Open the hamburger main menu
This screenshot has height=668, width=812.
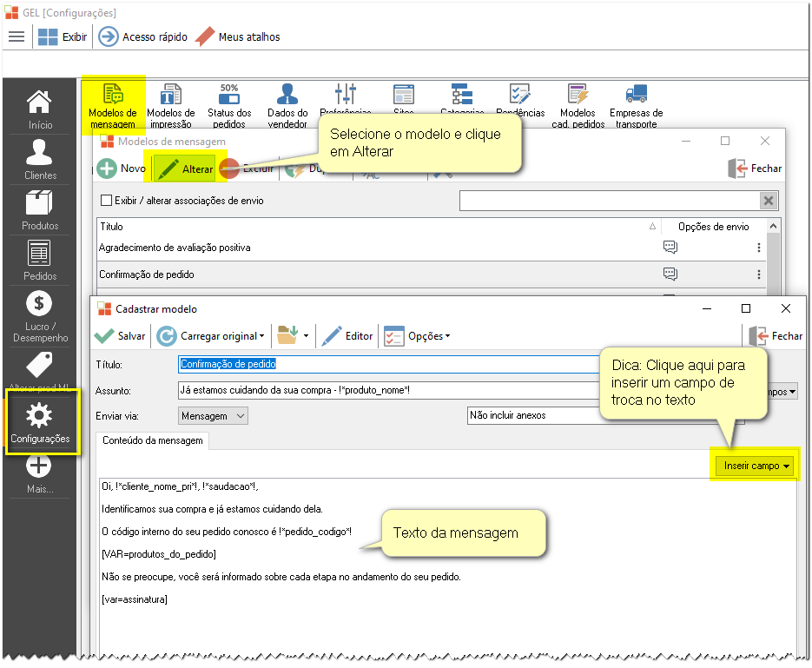pos(17,36)
